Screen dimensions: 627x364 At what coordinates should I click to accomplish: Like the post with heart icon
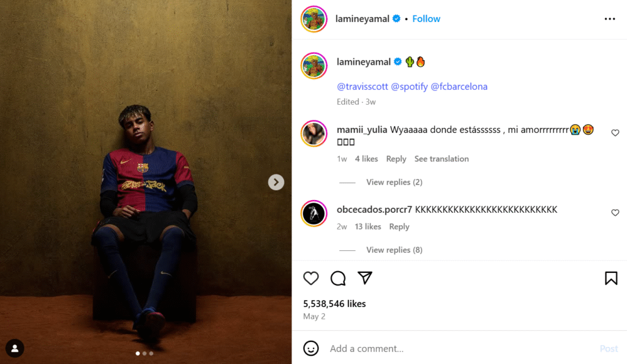click(x=311, y=278)
